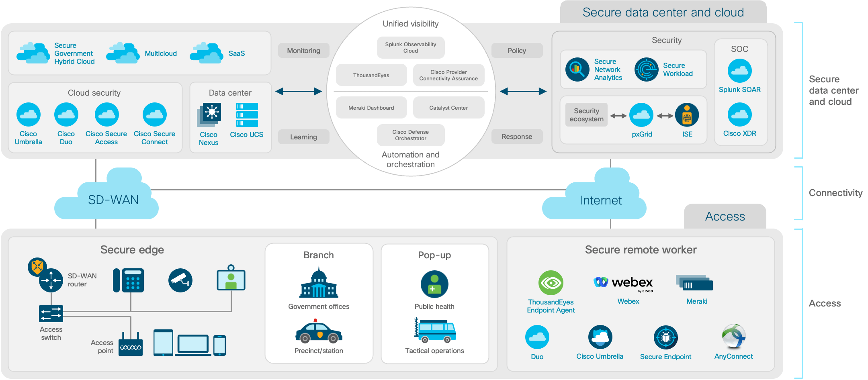Image resolution: width=868 pixels, height=380 pixels.
Task: Click the ISE fingerprint icon
Action: coord(687,115)
